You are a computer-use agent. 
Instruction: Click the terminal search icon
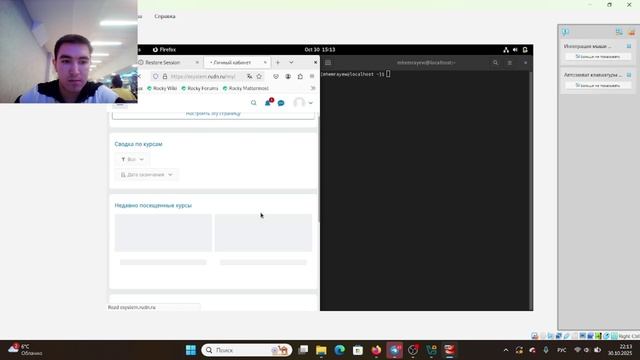[x=496, y=63]
